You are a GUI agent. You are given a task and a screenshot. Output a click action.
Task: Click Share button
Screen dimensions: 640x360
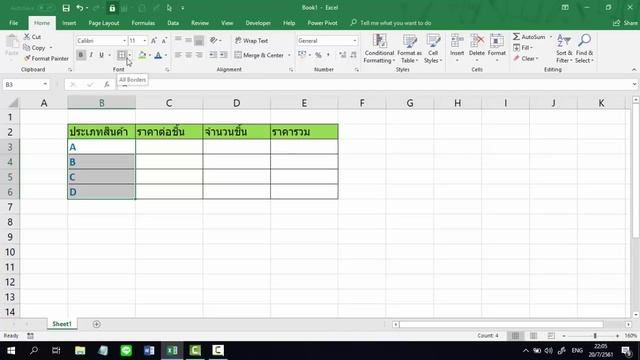coord(626,23)
